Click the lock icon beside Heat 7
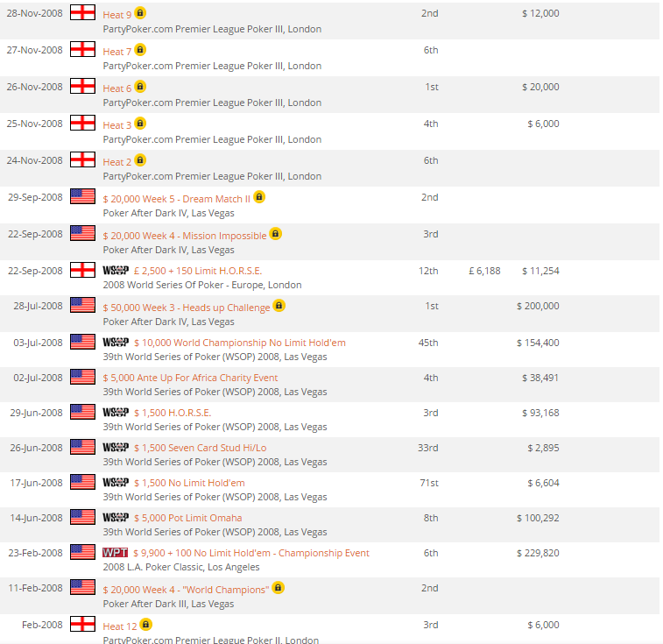This screenshot has width=663, height=644. click(140, 50)
